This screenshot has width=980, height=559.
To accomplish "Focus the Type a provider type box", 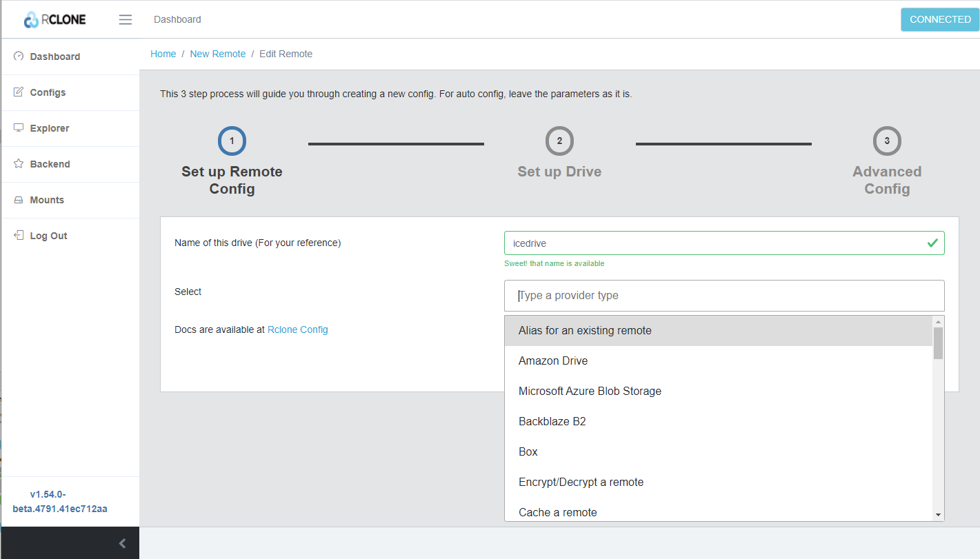I will coord(724,296).
